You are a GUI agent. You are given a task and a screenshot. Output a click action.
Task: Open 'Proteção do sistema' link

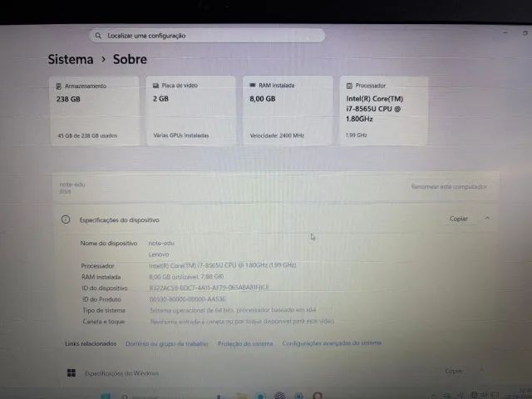coord(245,343)
